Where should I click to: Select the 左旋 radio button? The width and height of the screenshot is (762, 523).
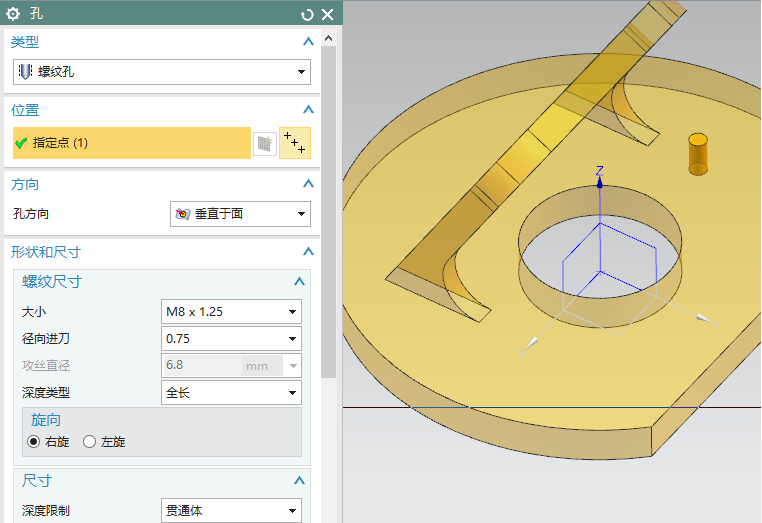click(89, 441)
